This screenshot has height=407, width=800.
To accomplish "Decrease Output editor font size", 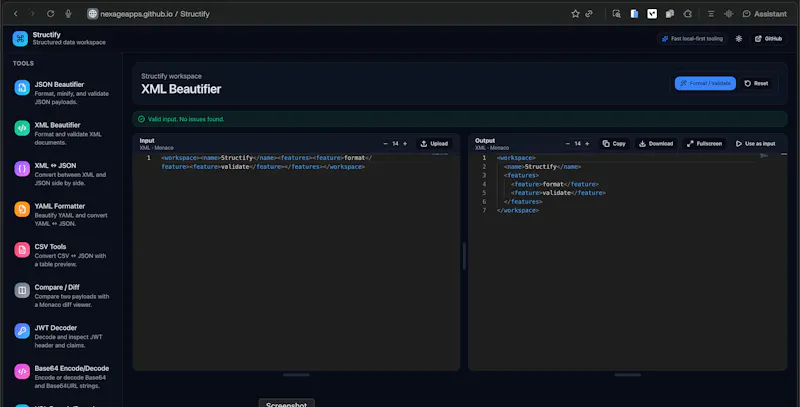I will (x=567, y=144).
